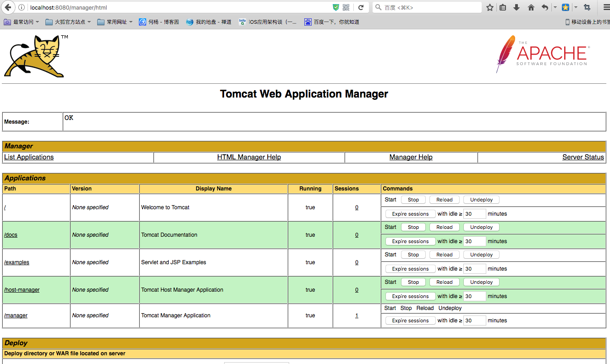
Task: Open the /host-manager path link
Action: click(22, 290)
